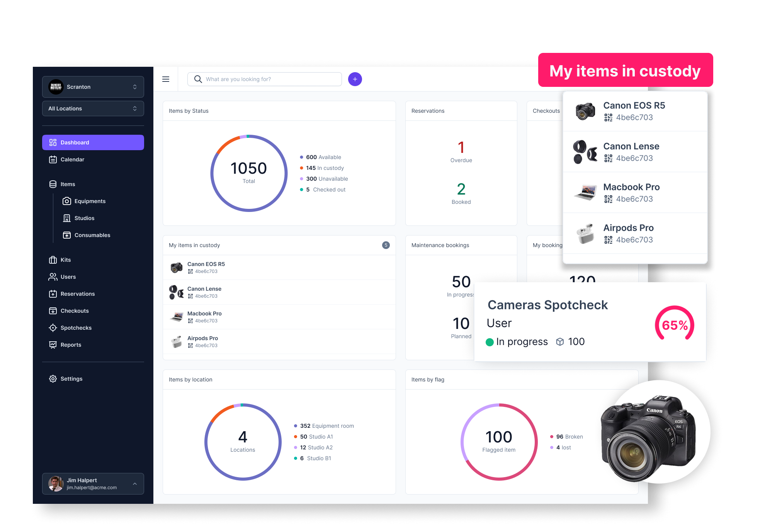
Task: Open Reports in the sidebar
Action: [93, 345]
